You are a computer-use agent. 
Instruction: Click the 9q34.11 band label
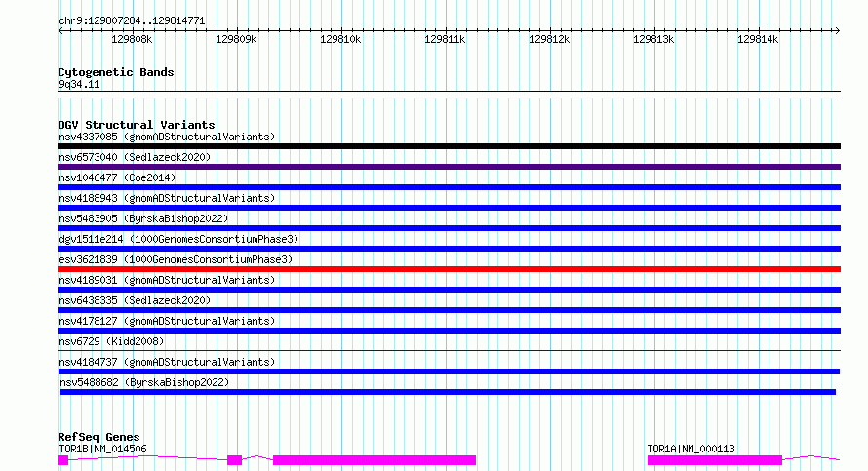pyautogui.click(x=79, y=84)
